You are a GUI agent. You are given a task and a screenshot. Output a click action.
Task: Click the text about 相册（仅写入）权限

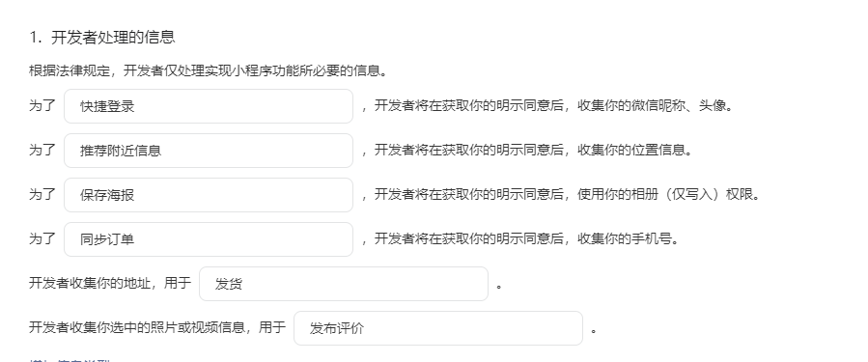[561, 194]
